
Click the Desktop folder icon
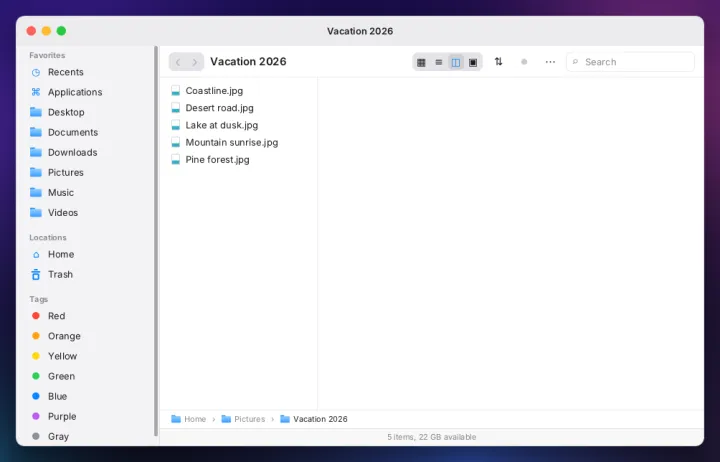pos(36,113)
